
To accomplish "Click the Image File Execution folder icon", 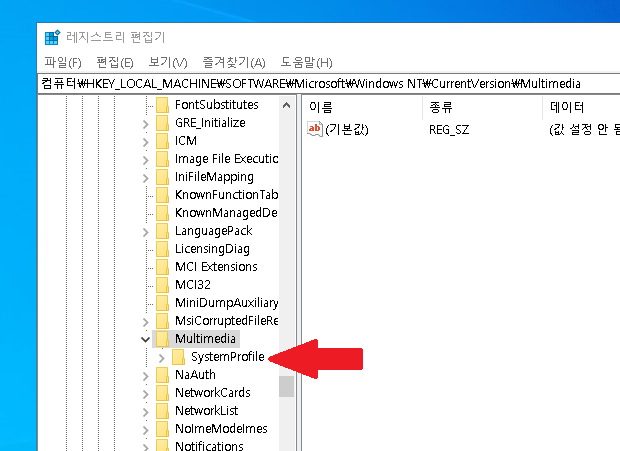I will coord(163,159).
